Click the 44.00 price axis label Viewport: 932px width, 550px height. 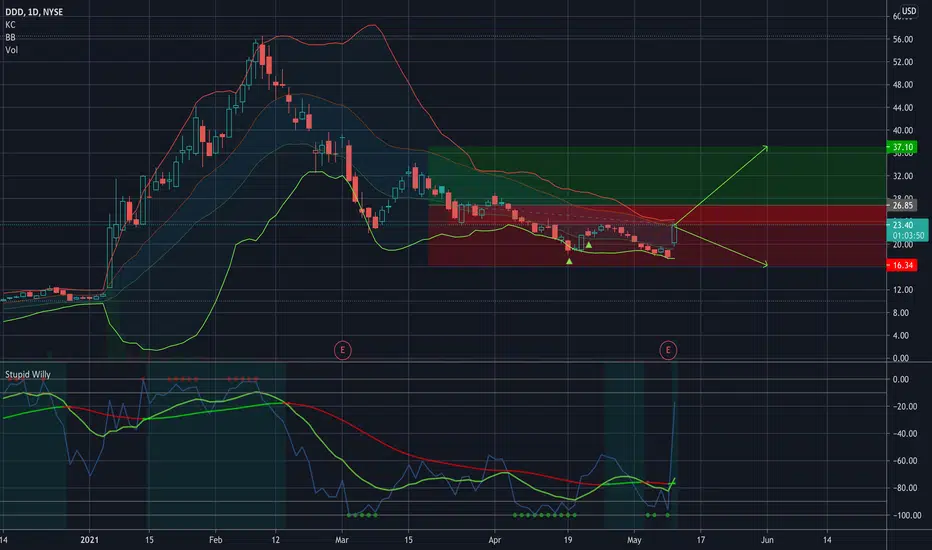[x=902, y=108]
